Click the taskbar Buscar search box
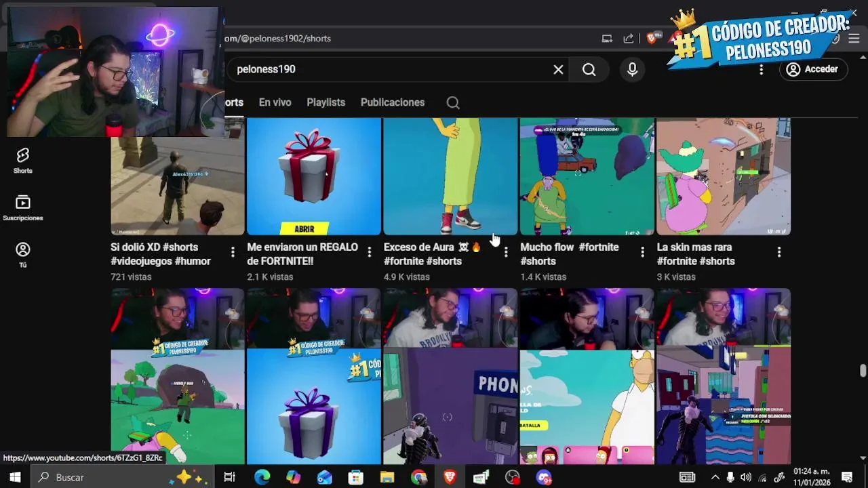The height and width of the screenshot is (488, 868). coord(123,477)
